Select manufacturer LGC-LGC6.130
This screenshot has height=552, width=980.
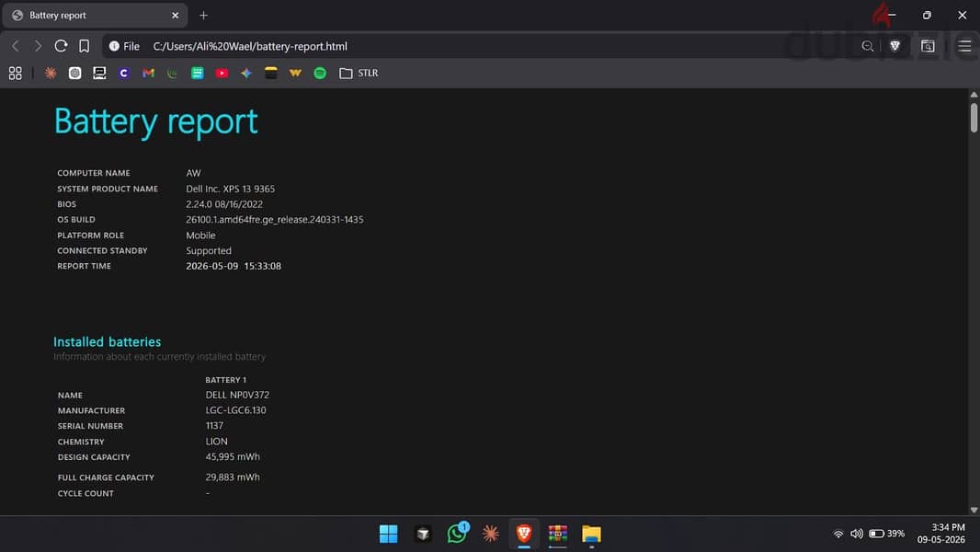[235, 410]
